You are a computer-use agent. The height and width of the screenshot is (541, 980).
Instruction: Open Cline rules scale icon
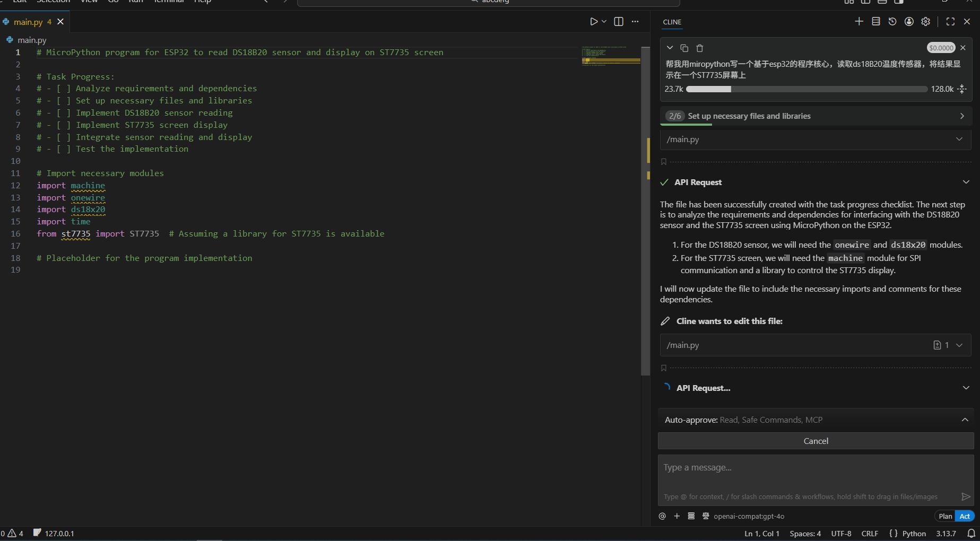(706, 516)
